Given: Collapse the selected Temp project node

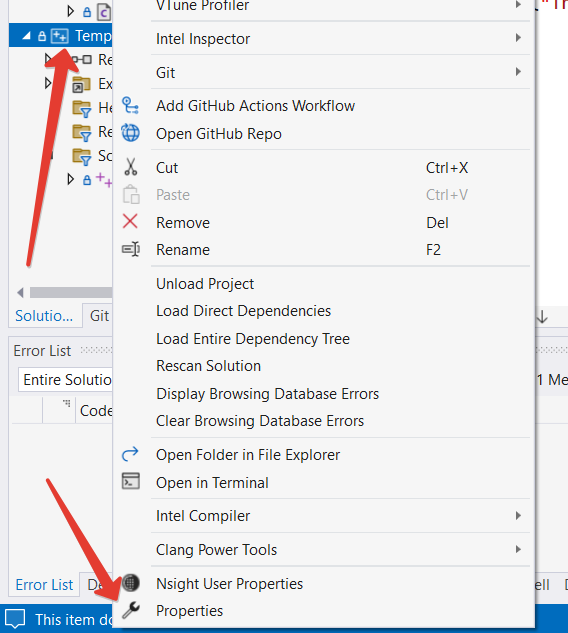Looking at the screenshot, I should (26, 36).
